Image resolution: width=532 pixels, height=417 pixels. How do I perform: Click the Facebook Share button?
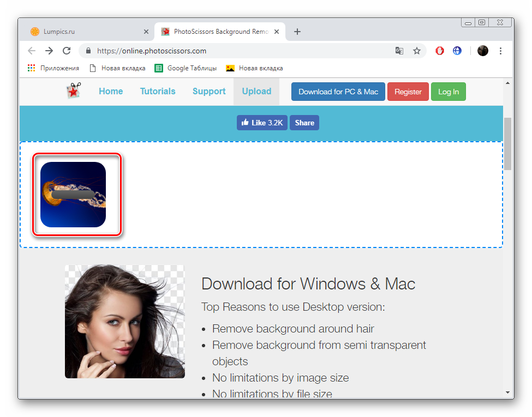pos(304,123)
